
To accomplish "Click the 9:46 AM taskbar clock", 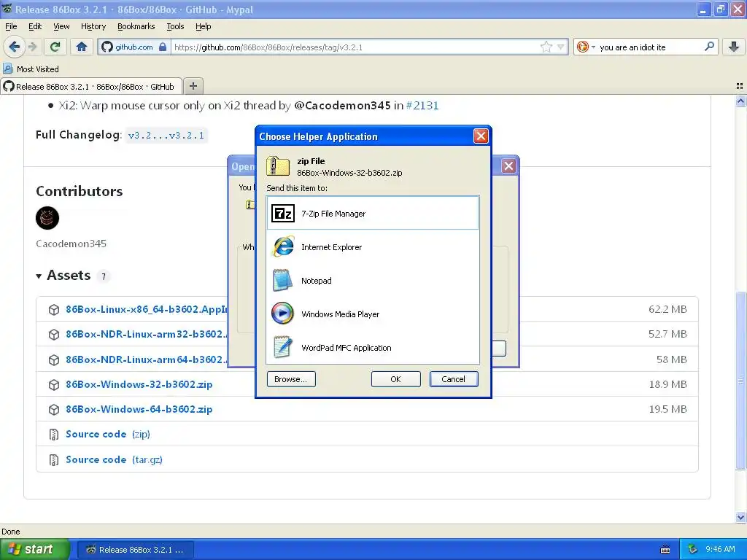I will click(x=720, y=549).
